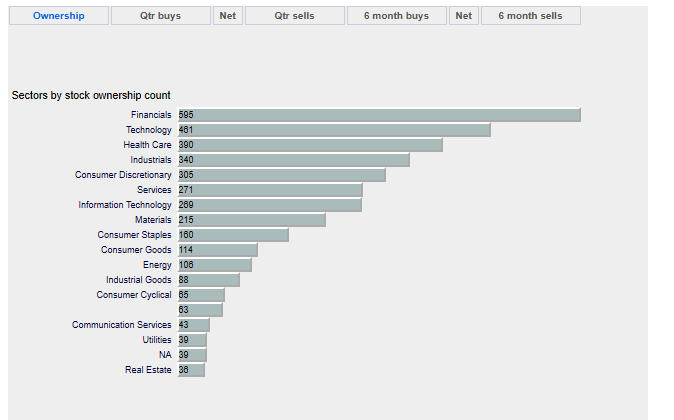674x420 pixels.
Task: Select the Real Estate bar
Action: [x=191, y=370]
